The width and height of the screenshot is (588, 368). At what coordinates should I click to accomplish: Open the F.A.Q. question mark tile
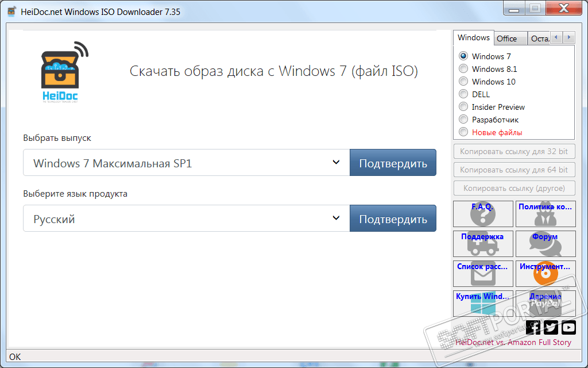483,214
